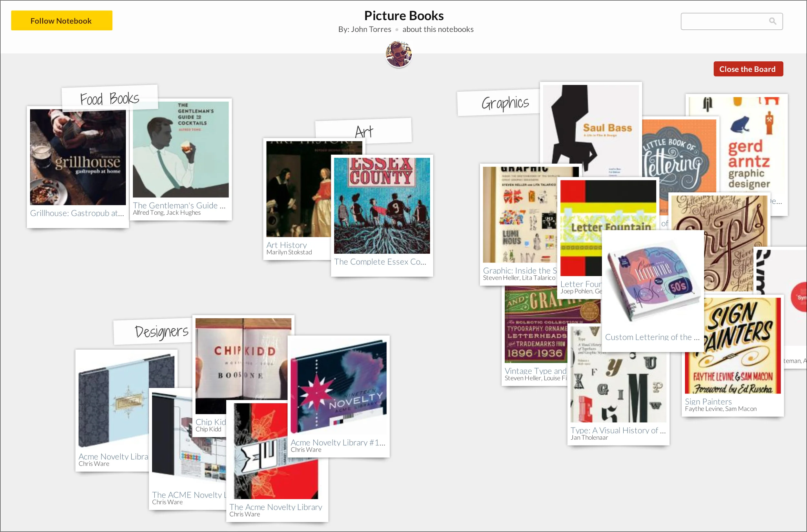Focus the notebook search field
Viewport: 807px width, 532px height.
pos(731,21)
